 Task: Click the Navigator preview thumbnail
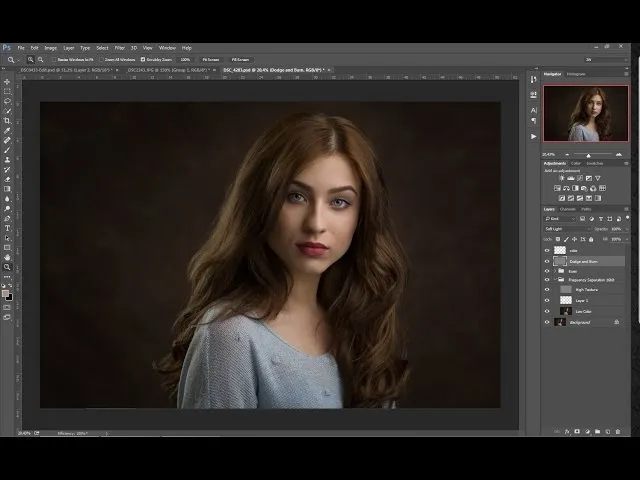coord(586,113)
